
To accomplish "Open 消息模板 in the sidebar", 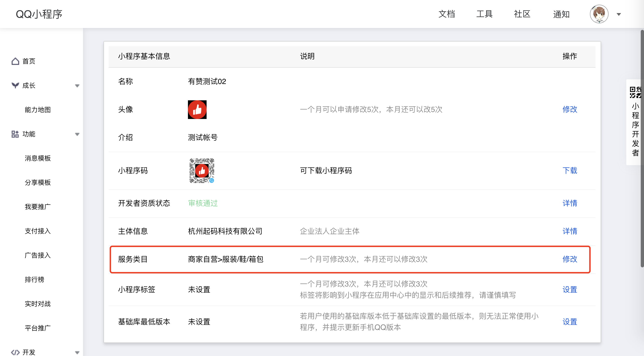I will point(38,158).
